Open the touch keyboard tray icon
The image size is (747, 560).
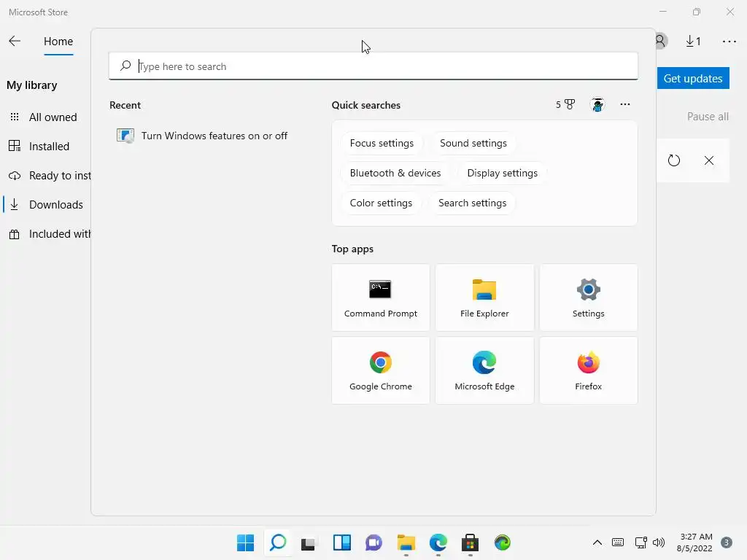(x=618, y=542)
